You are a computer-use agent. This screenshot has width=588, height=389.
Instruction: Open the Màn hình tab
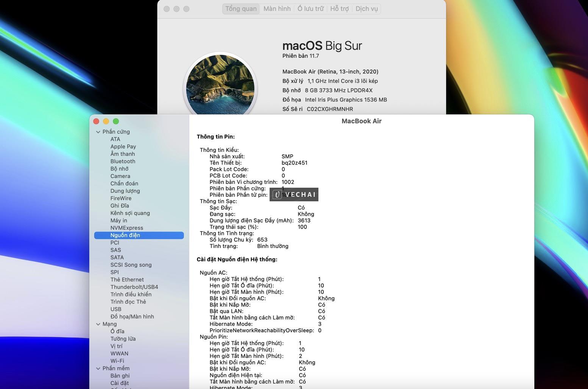pos(277,9)
